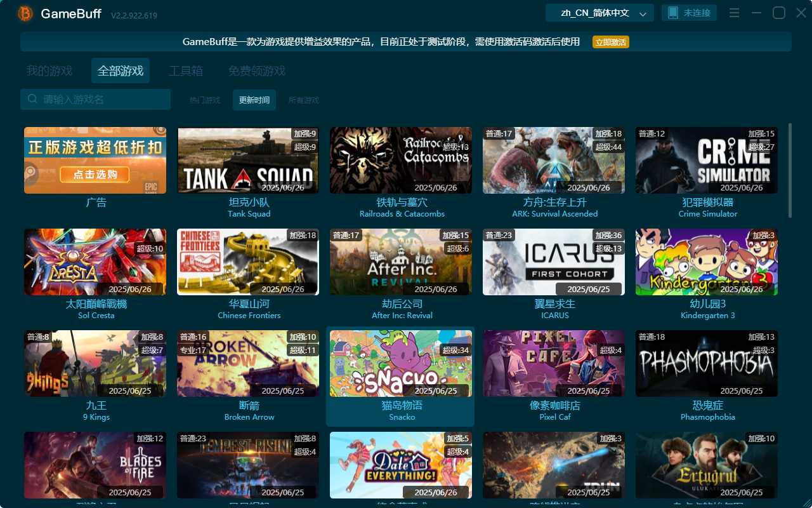Open the After Inc. Revival thumbnail
Image resolution: width=812 pixels, height=508 pixels.
[401, 262]
